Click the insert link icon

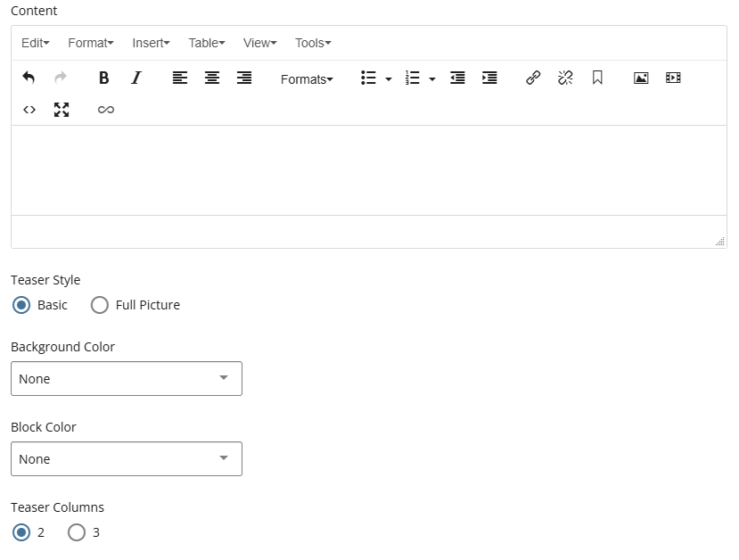tap(533, 78)
